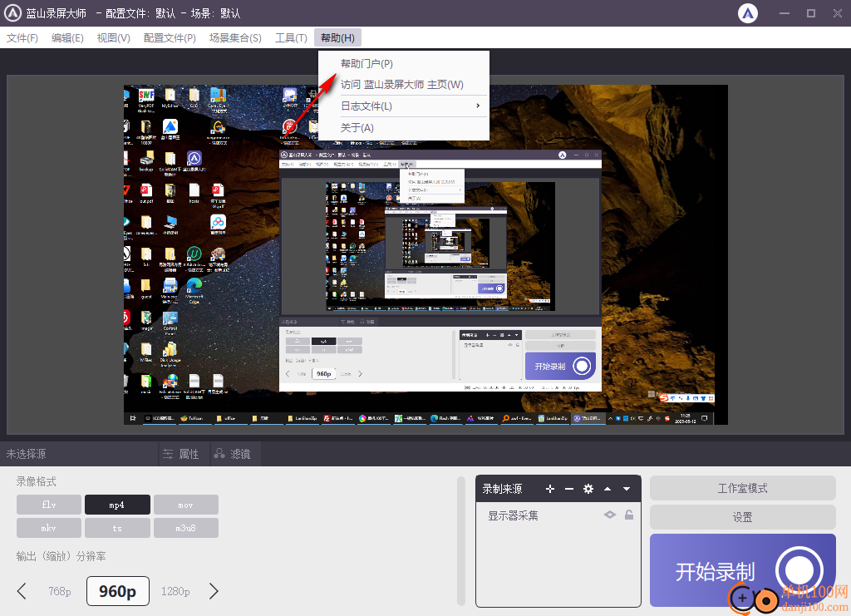851x616 pixels.
Task: Open the 编辑(E) menu
Action: (67, 38)
